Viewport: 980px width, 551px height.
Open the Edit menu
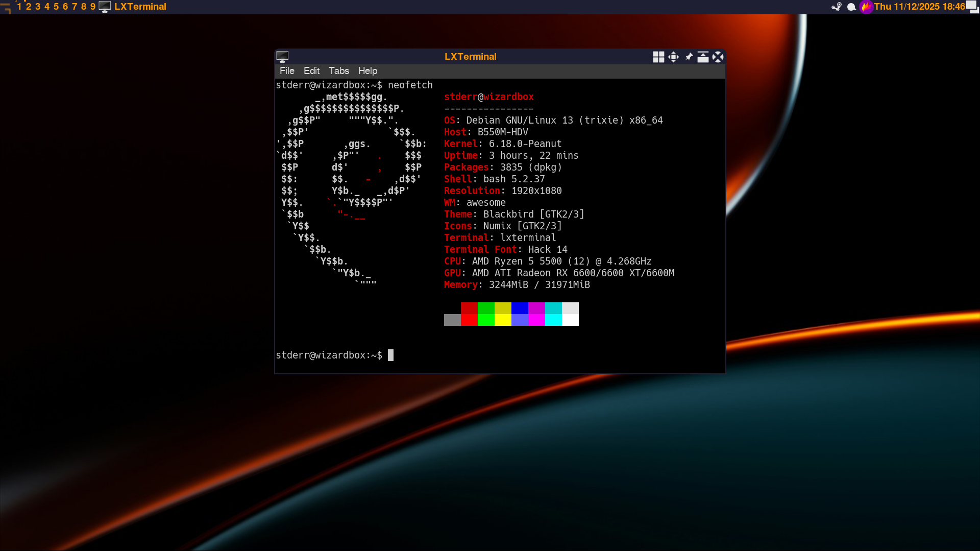(311, 71)
